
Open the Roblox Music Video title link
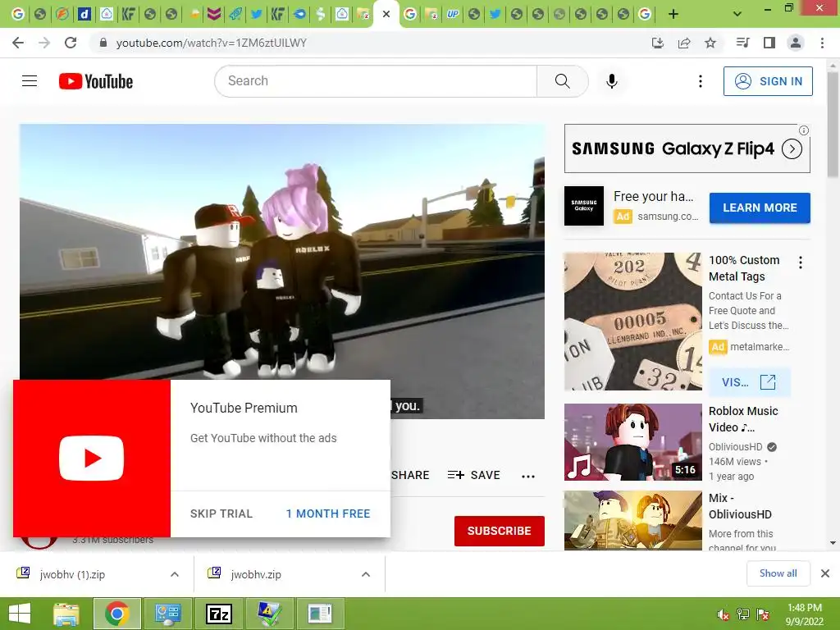pyautogui.click(x=743, y=419)
